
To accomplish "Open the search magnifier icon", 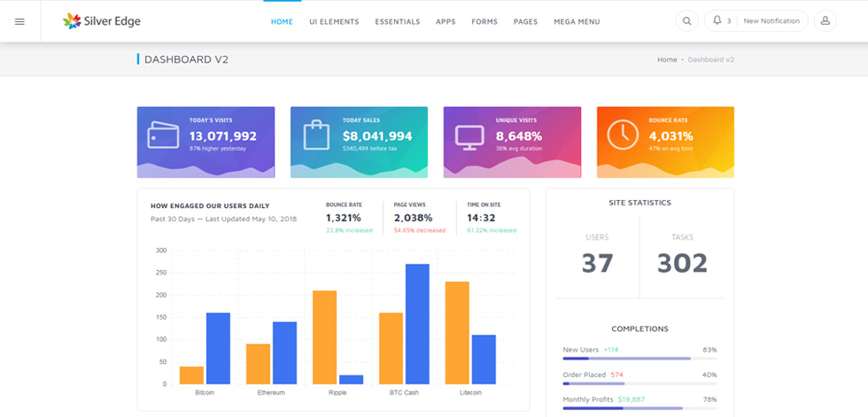I will (687, 21).
